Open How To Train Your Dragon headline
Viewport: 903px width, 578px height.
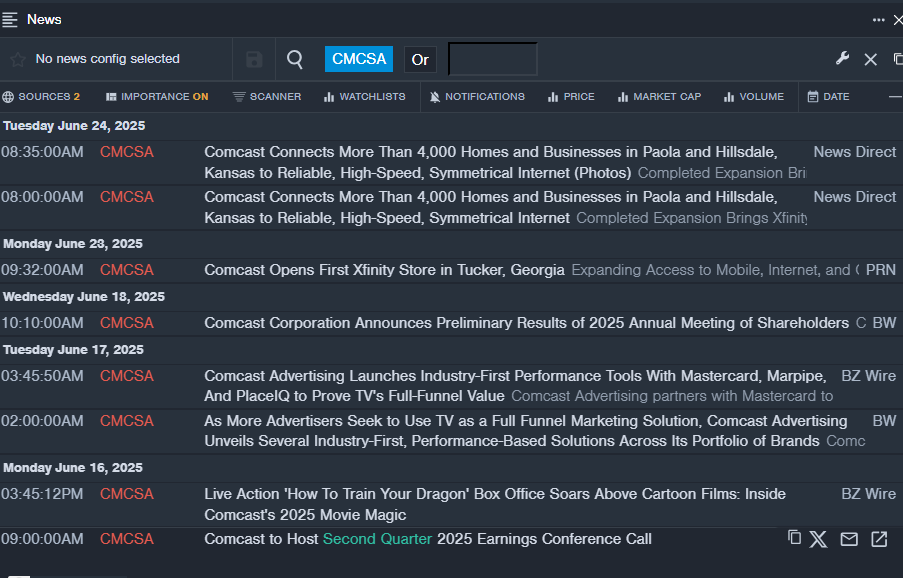click(x=495, y=504)
